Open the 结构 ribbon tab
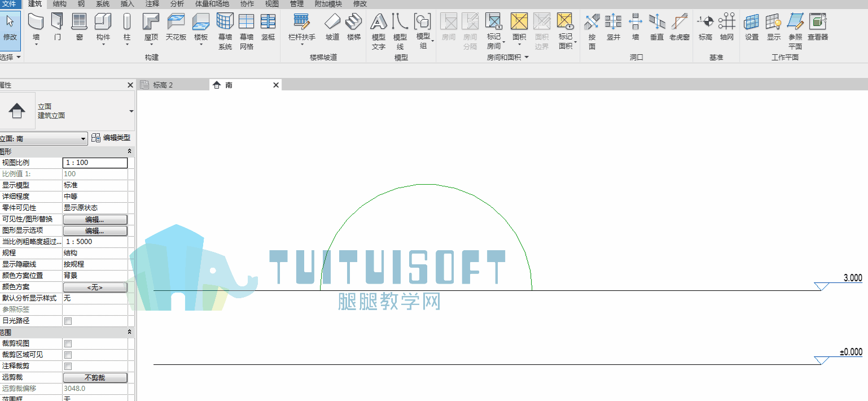 click(x=59, y=4)
